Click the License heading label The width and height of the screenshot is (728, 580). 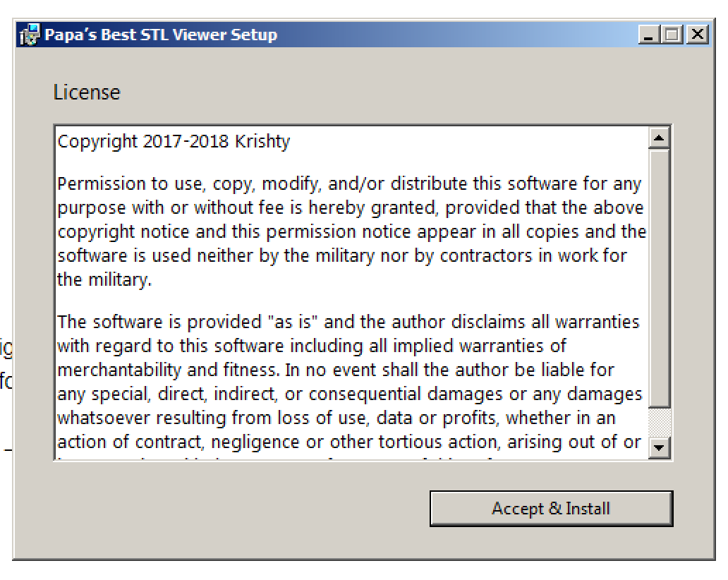pyautogui.click(x=87, y=92)
